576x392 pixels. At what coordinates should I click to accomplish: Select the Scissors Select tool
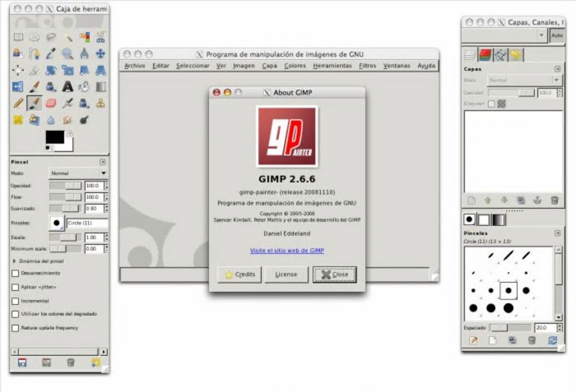click(101, 37)
